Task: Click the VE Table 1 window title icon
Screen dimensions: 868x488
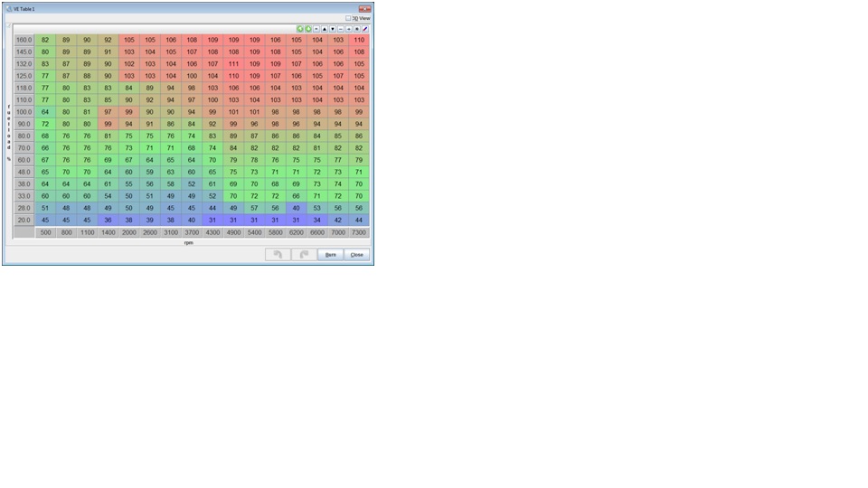Action: pos(8,9)
